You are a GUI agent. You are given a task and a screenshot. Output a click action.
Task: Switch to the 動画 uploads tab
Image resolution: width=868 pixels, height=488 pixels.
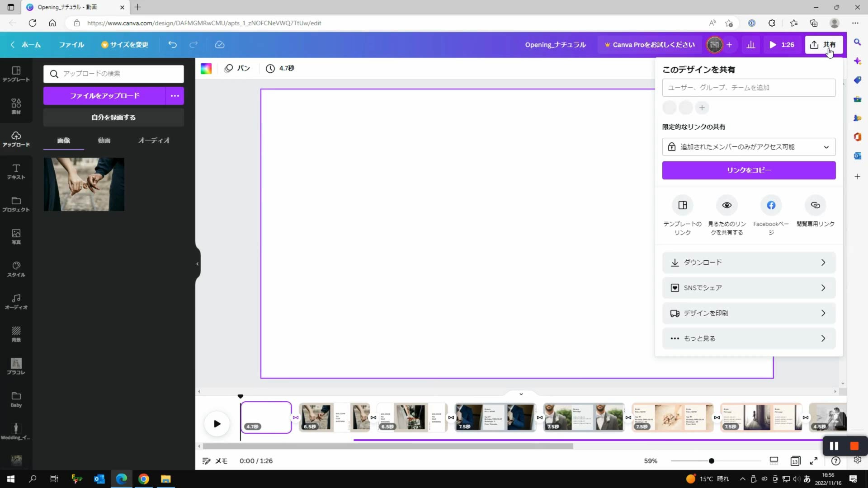pyautogui.click(x=104, y=141)
